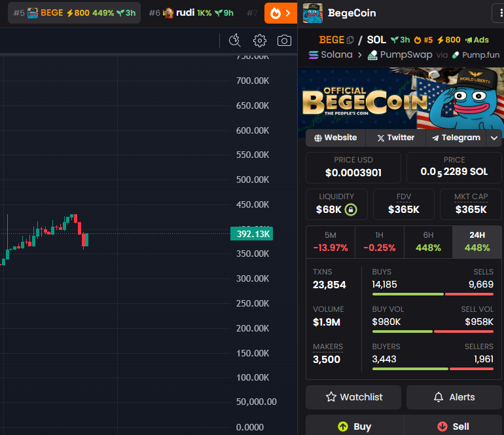
Task: Click the Sell button
Action: click(x=453, y=426)
